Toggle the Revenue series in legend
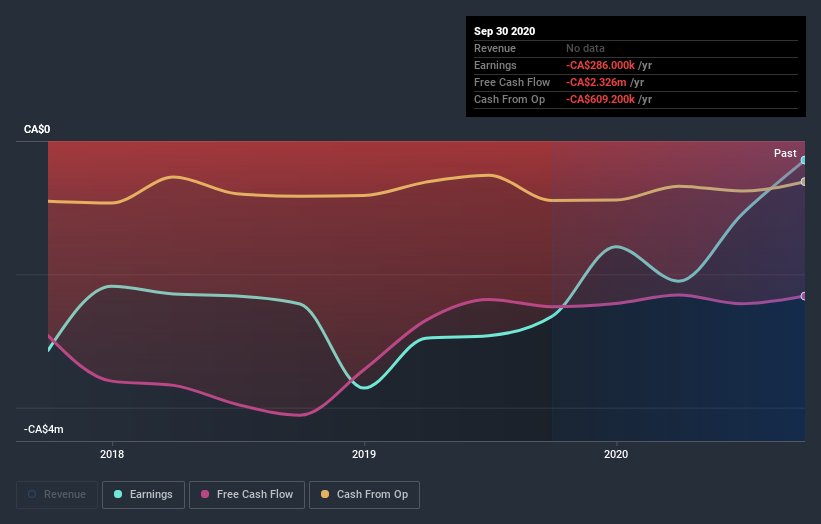Screen dimensions: 821x524 [57, 494]
